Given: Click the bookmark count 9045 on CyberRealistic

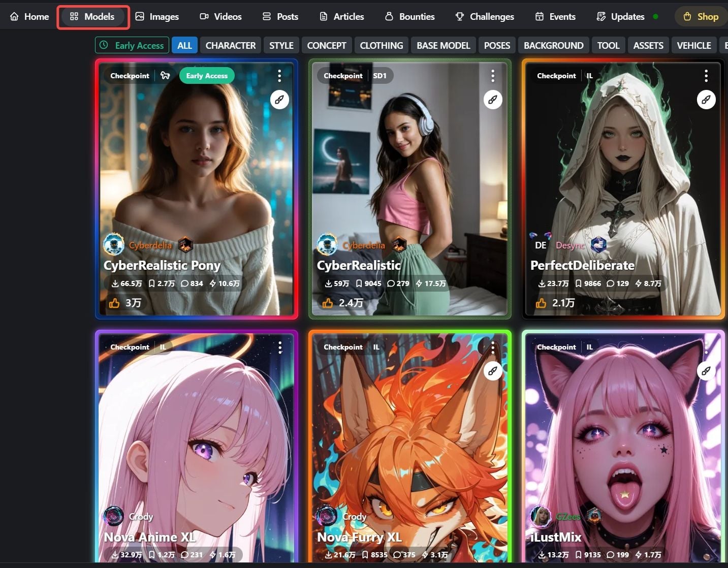Looking at the screenshot, I should coord(368,283).
